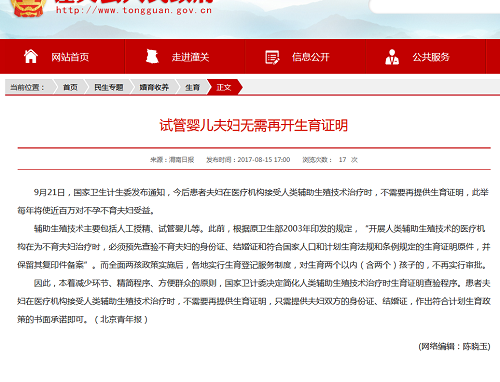Click publish time 2017-08-15 17:00
This screenshot has width=500, height=382.
[x=248, y=160]
